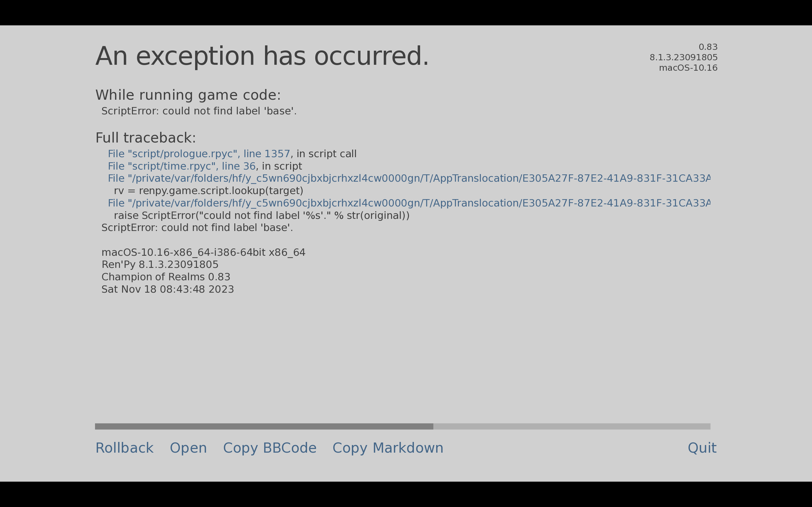Click the file path link above the lookup(target) line

409,178
